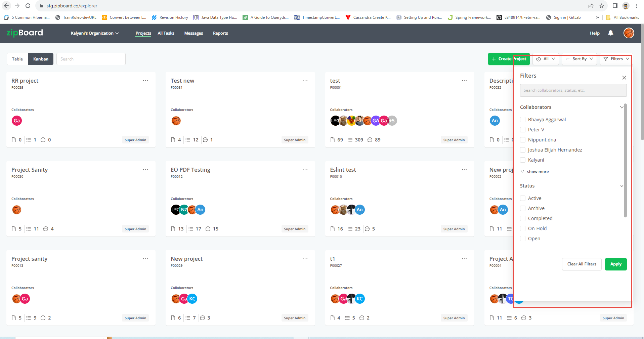Click Clear All Filters
This screenshot has width=644, height=339.
click(581, 264)
